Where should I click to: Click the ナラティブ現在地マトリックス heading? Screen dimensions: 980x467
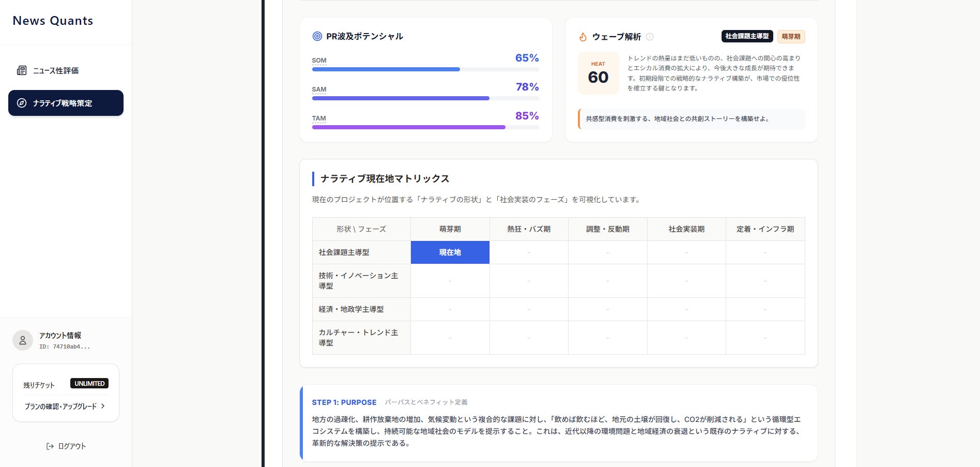click(385, 179)
